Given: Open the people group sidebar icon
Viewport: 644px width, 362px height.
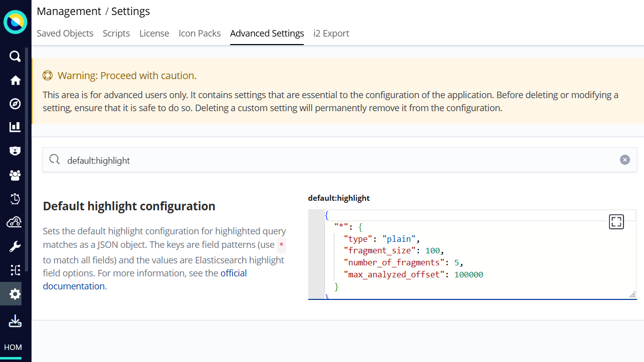Looking at the screenshot, I should [x=15, y=175].
